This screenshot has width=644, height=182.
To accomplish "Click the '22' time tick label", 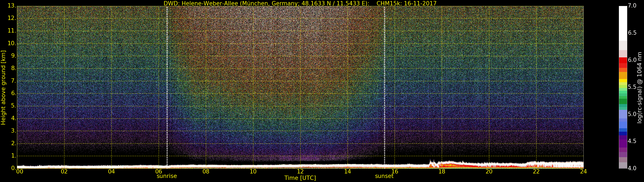I will pos(536,172).
